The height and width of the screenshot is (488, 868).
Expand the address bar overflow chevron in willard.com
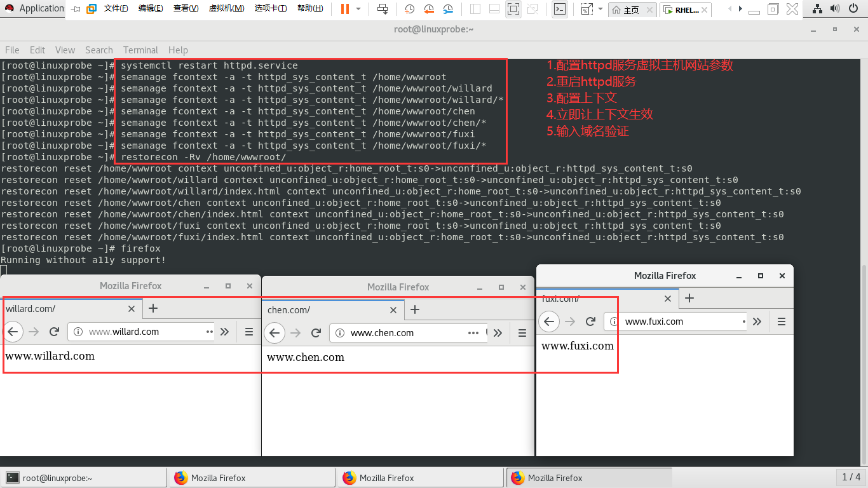pyautogui.click(x=225, y=331)
